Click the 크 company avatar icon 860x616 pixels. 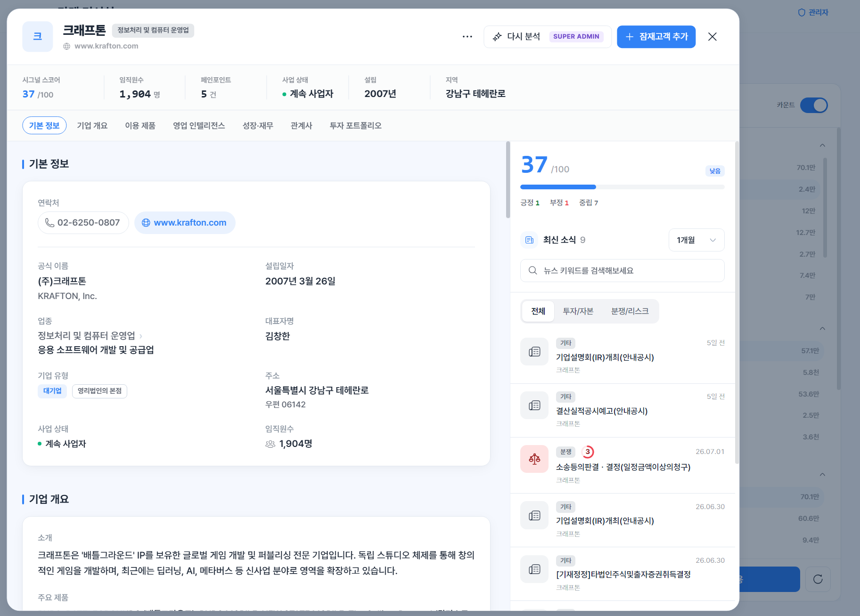[x=38, y=36]
